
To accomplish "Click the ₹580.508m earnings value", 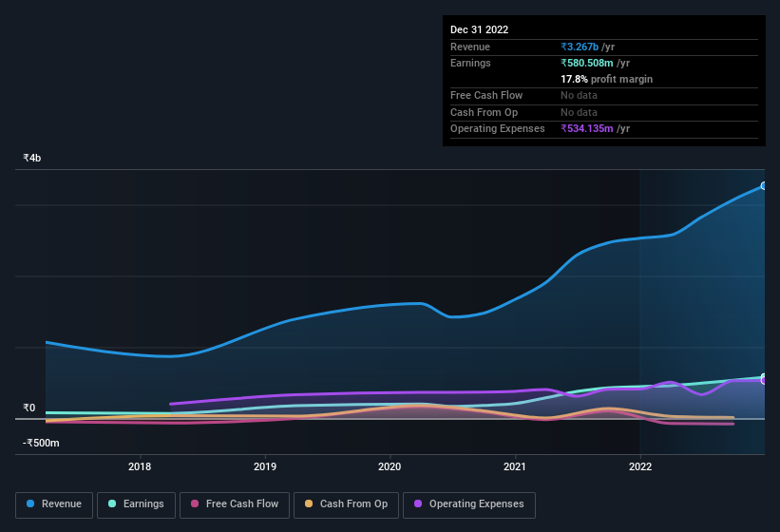I will point(586,63).
